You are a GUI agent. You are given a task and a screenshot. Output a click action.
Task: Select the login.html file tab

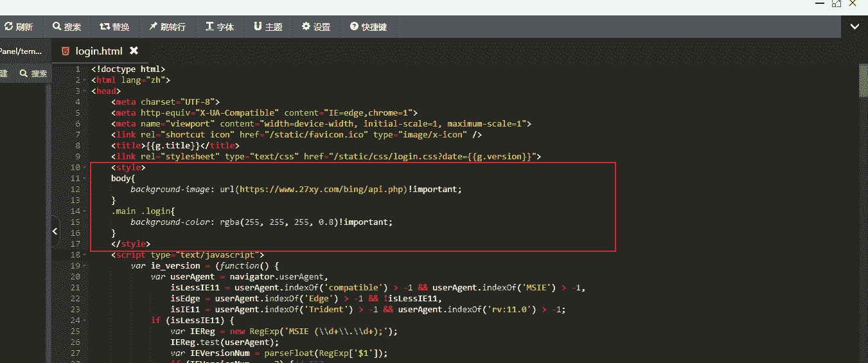tap(98, 51)
